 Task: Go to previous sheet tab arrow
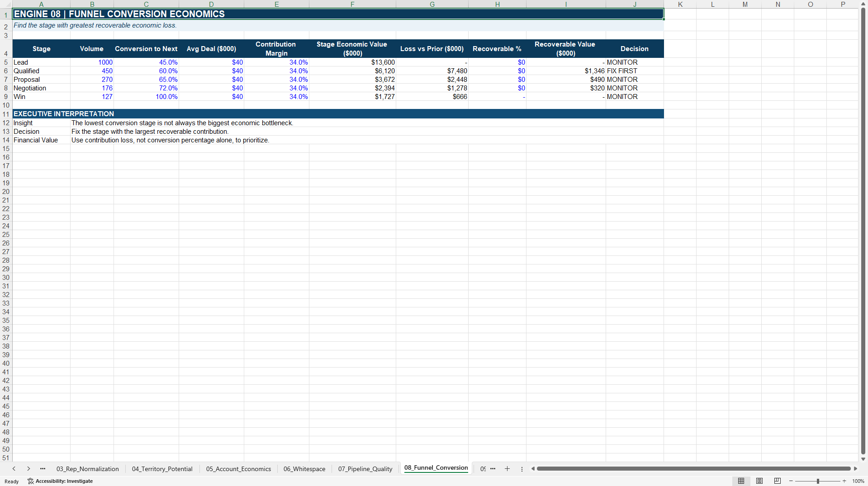pyautogui.click(x=14, y=469)
